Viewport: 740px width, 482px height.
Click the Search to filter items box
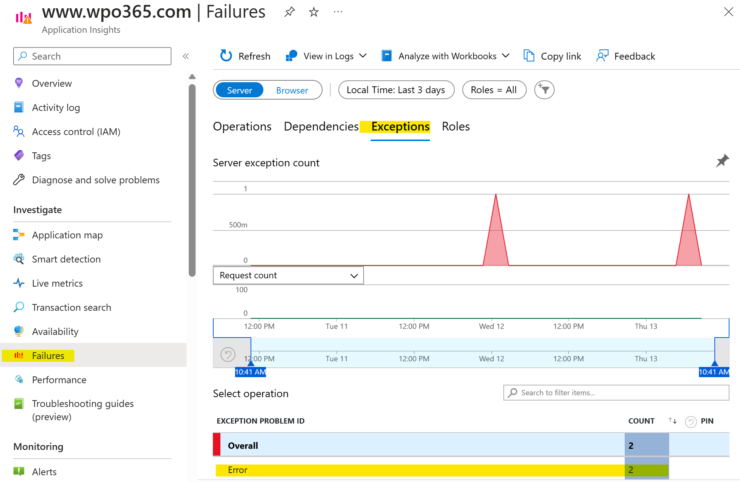point(616,393)
